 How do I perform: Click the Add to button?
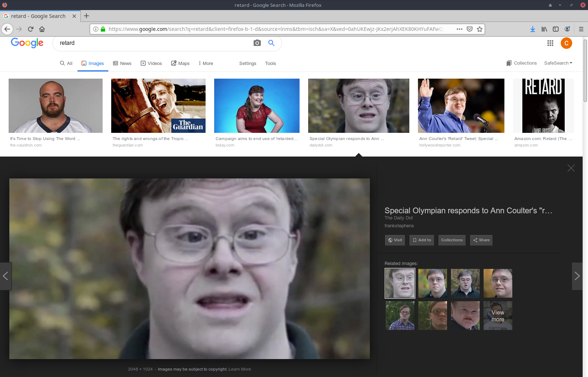[x=422, y=240]
